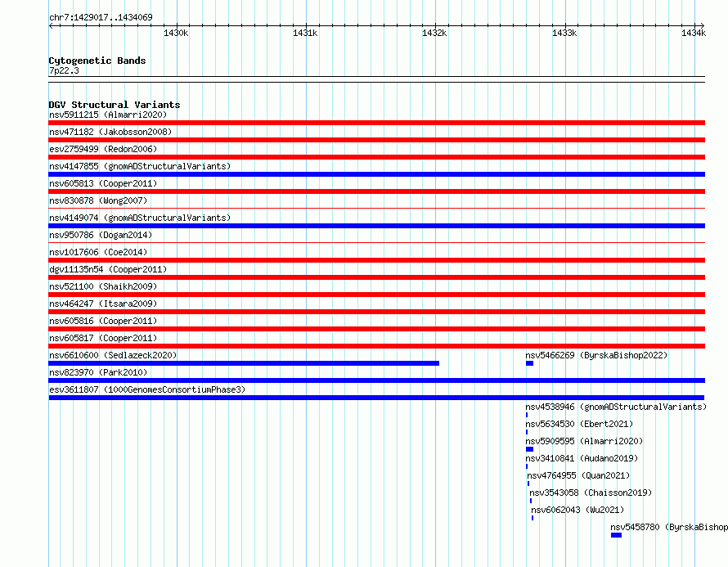Select nsv1017606 (Coe2014) variant label

pyautogui.click(x=98, y=252)
